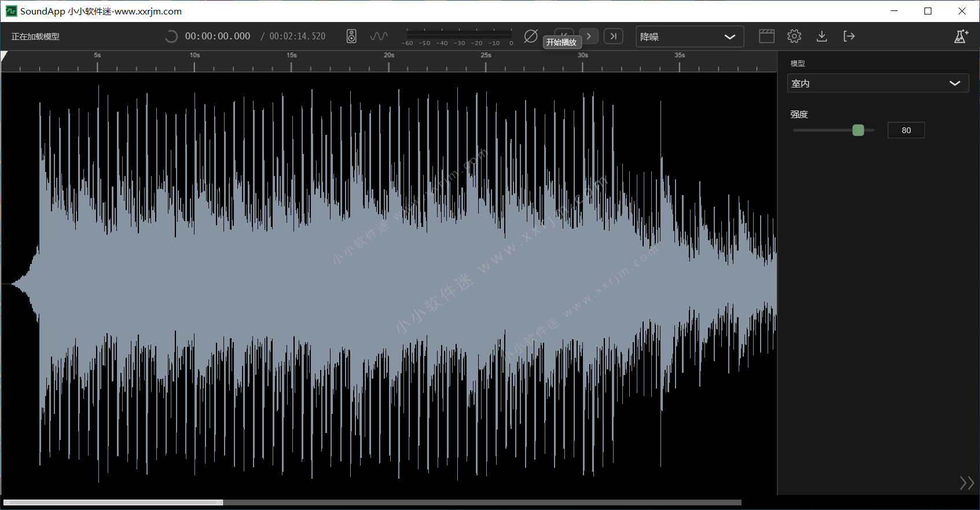980x510 pixels.
Task: Click the 5s mark on timeline ruler
Action: [97, 56]
